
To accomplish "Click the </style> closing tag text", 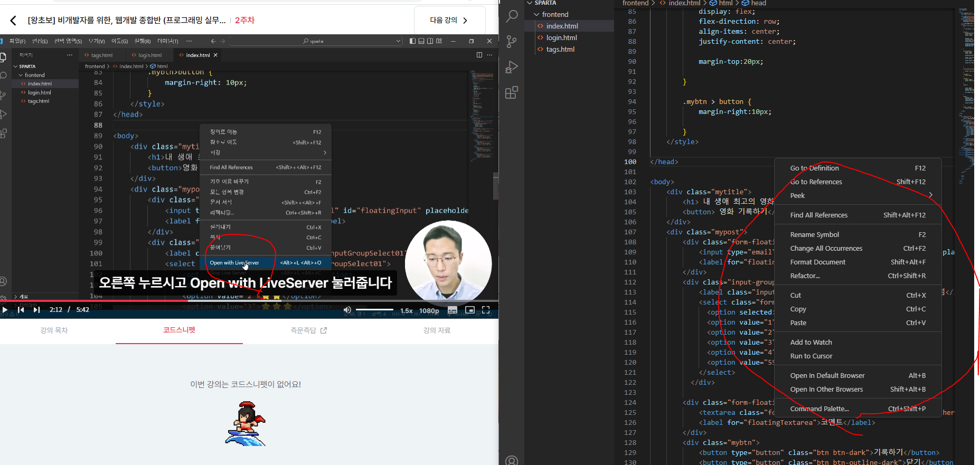I will click(682, 142).
